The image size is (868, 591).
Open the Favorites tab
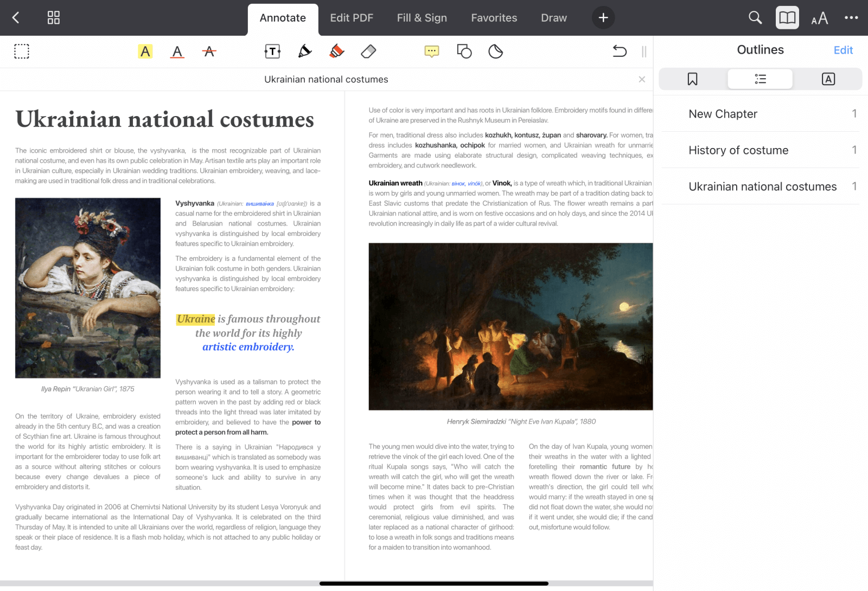pos(494,18)
